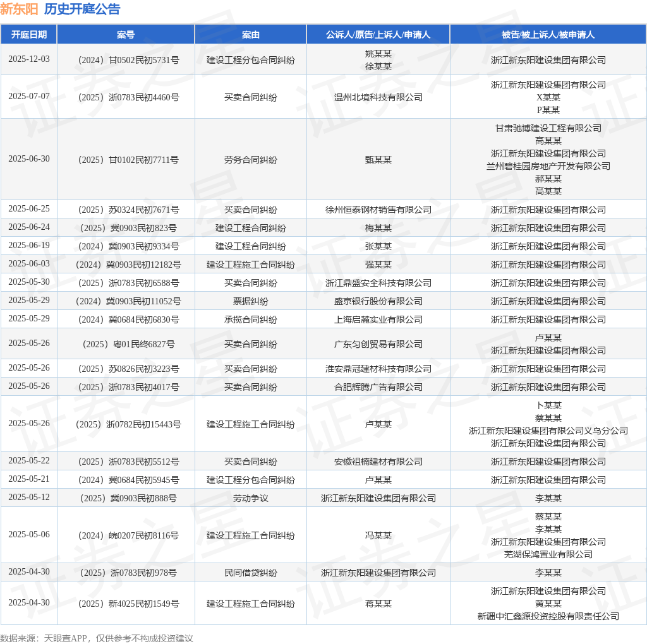
Task: Click the 新东阳 title text
Action: coord(20,9)
